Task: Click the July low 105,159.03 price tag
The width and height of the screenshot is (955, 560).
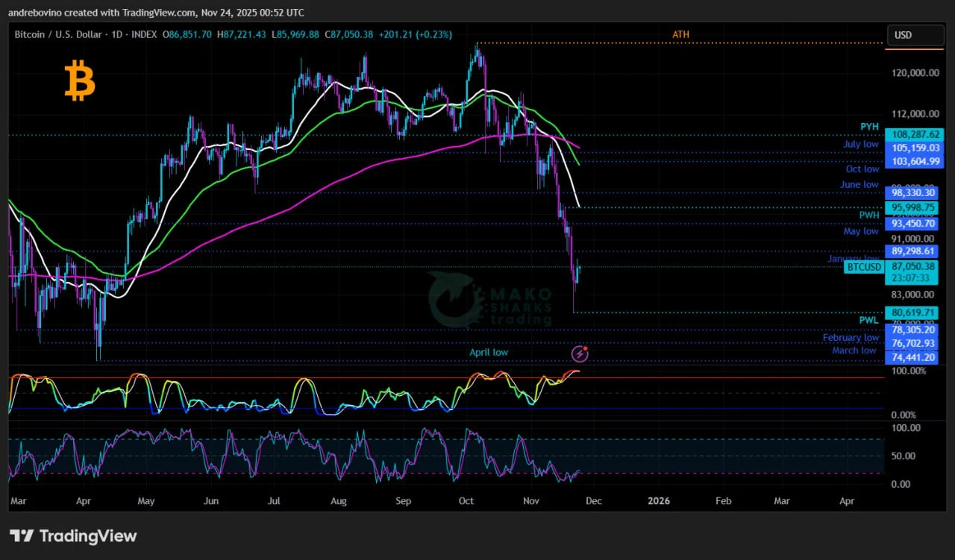Action: pyautogui.click(x=914, y=148)
